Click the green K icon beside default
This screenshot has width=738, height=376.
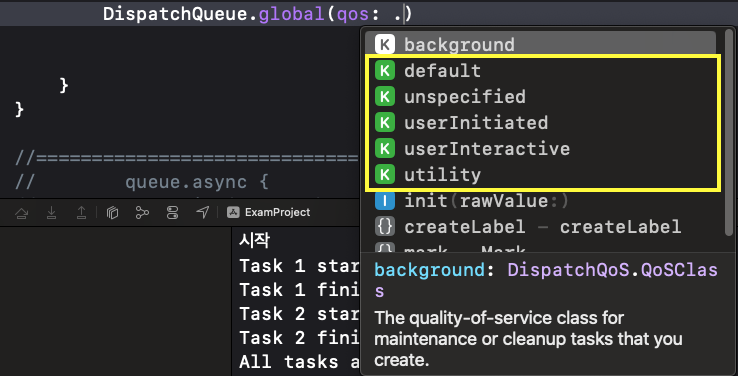tap(385, 71)
